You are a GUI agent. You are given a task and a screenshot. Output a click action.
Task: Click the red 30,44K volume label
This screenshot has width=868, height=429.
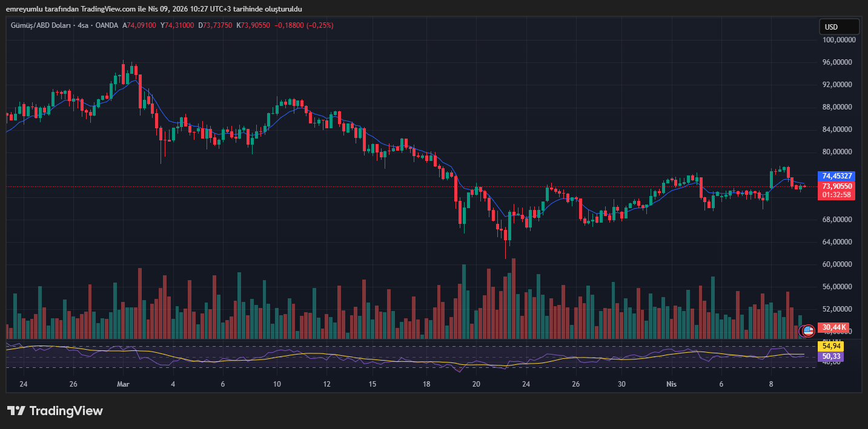835,327
